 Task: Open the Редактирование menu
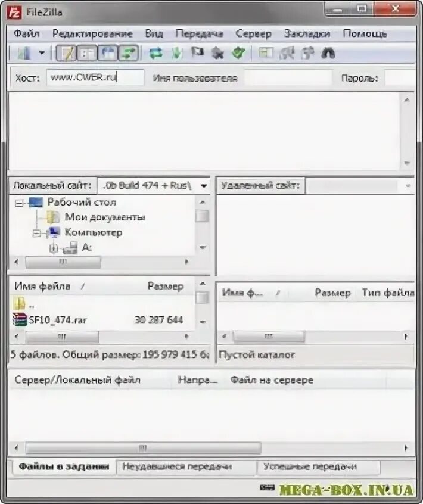pyautogui.click(x=92, y=33)
